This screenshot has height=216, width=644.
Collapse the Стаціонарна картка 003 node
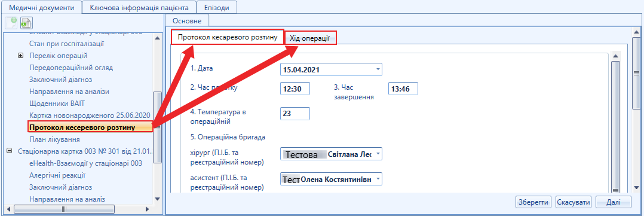click(10, 151)
